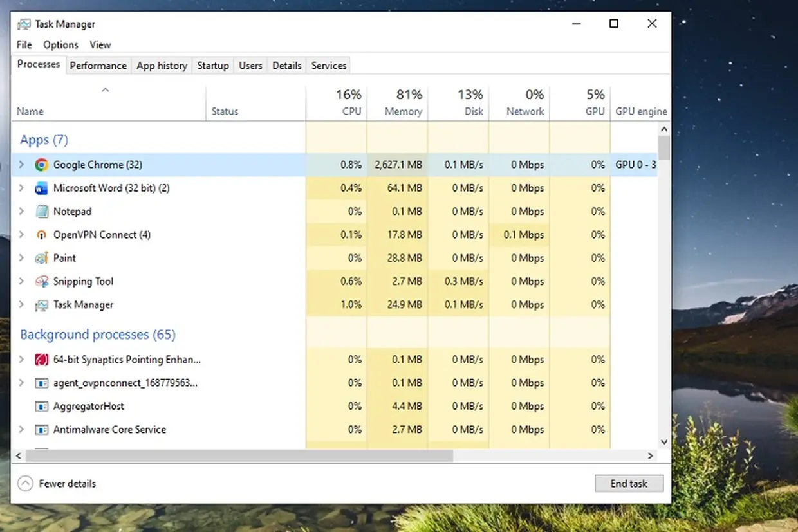The height and width of the screenshot is (532, 798).
Task: Collapse to Fewer details view
Action: pyautogui.click(x=57, y=483)
